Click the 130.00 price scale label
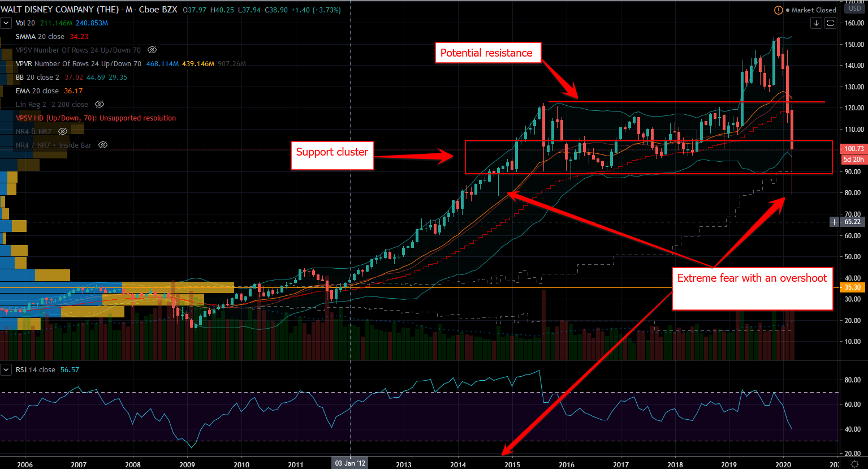 coord(854,87)
